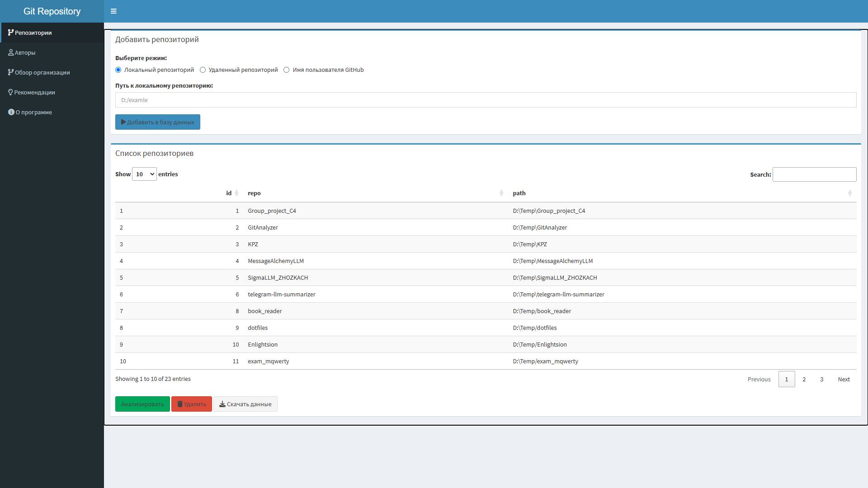The width and height of the screenshot is (868, 488).
Task: Click the trash icon on Удалить button
Action: pos(179,404)
